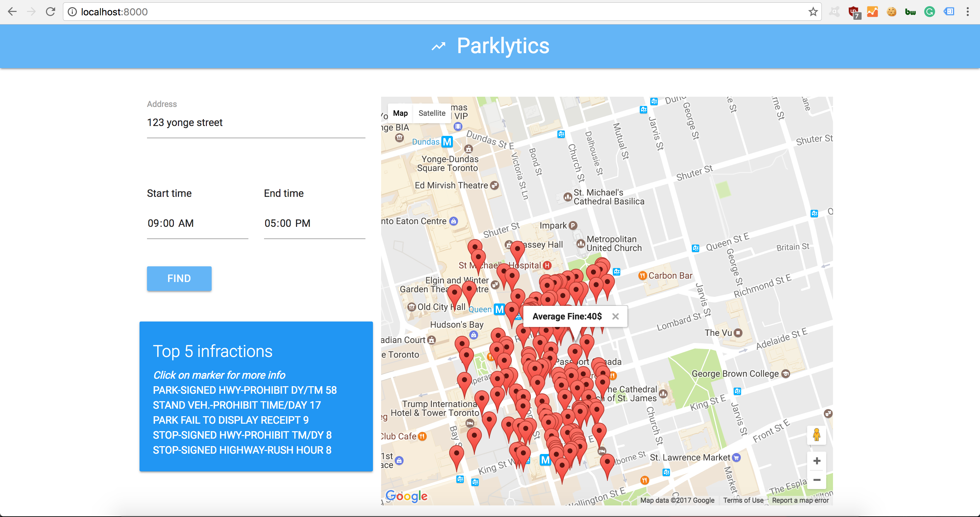980x517 pixels.
Task: Click the St Michael's Hospital H icon
Action: click(x=547, y=265)
